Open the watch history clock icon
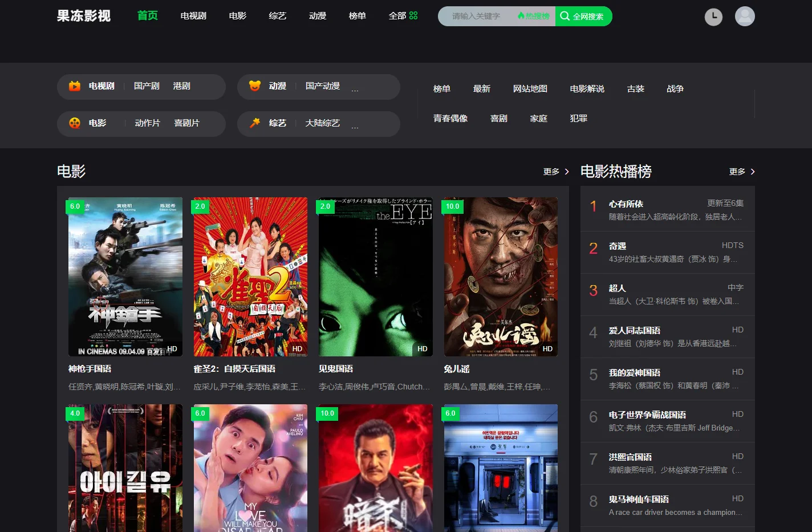The height and width of the screenshot is (532, 812). pos(713,17)
